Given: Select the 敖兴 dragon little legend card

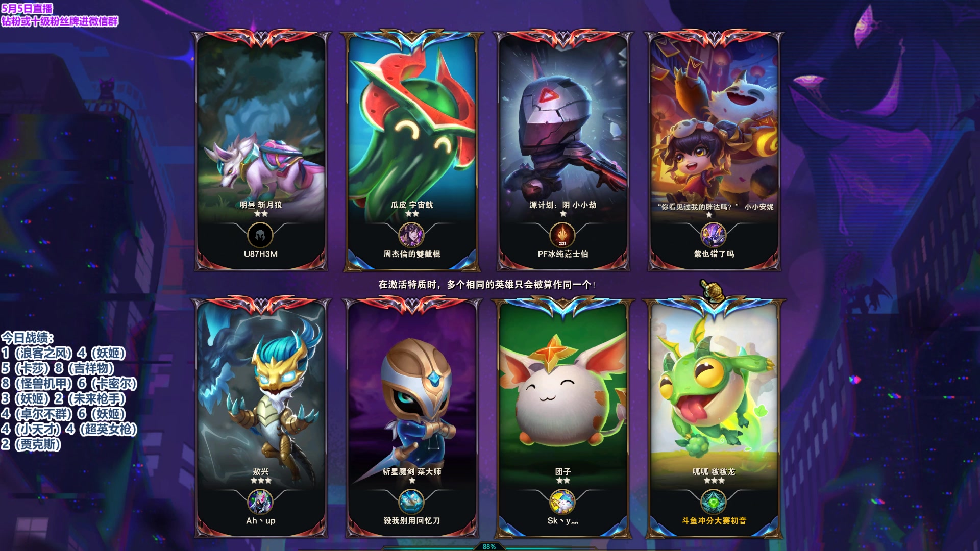Looking at the screenshot, I should pyautogui.click(x=261, y=418).
